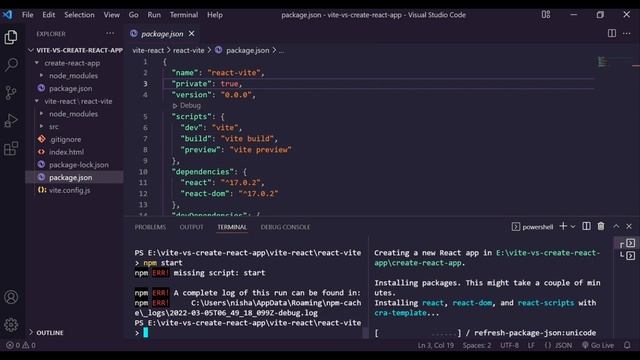Open the launch profile dropdown beside plus
The width and height of the screenshot is (640, 360).
click(573, 227)
